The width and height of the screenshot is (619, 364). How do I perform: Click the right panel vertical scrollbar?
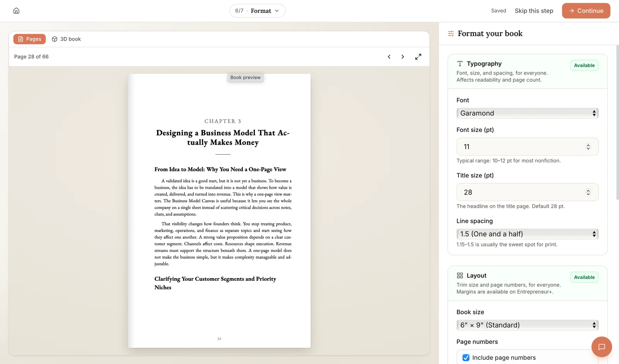617,122
